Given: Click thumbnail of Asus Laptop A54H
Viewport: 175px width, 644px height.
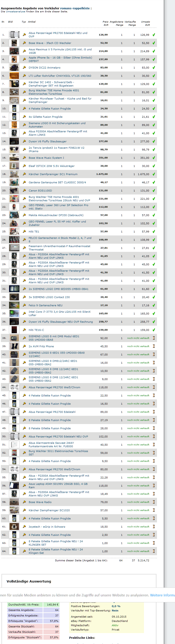Looking at the screenshot, I should (x=14, y=486).
